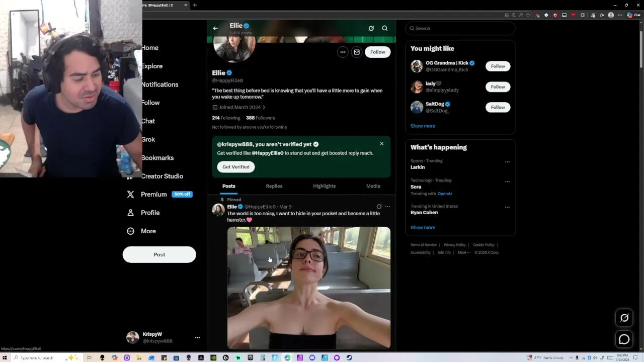This screenshot has width=644, height=362.
Task: Open account switcher dots beside KrispyW
Action: pos(197,338)
